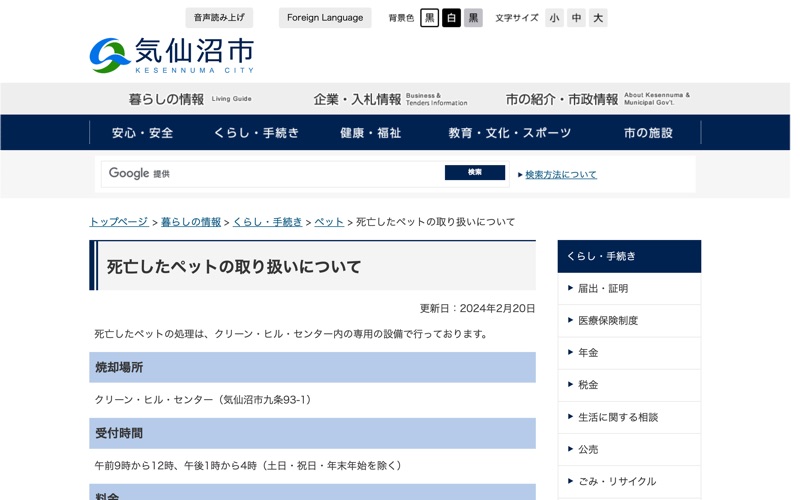Open the くらし・手続き sidebar header
The width and height of the screenshot is (800, 500).
(x=629, y=256)
